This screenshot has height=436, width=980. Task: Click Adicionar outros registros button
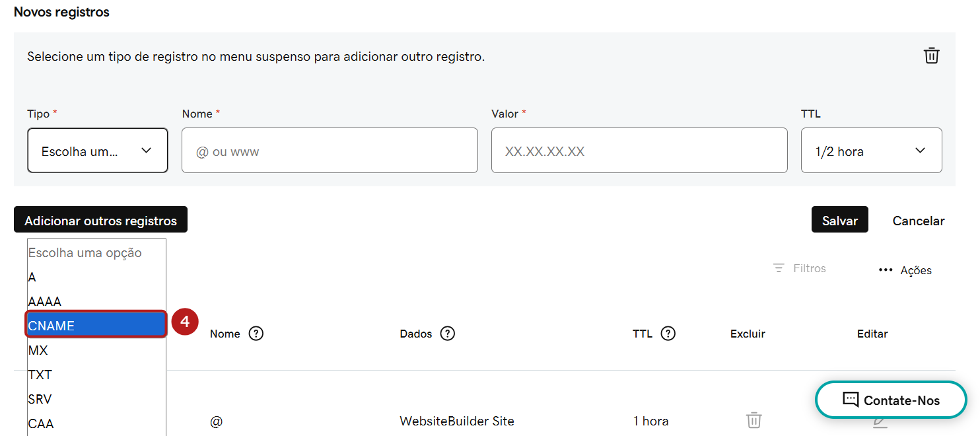coord(100,220)
